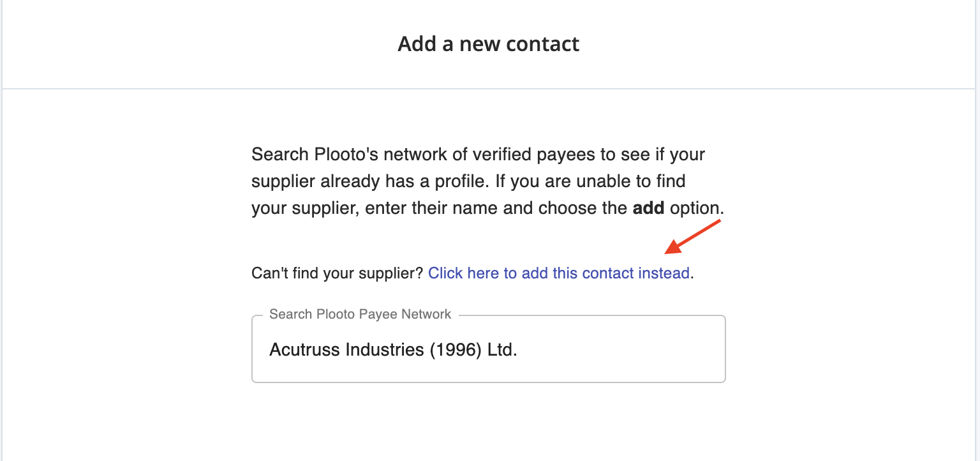Place cursor after "Ltd." in search field
This screenshot has height=461, width=980.
(517, 350)
